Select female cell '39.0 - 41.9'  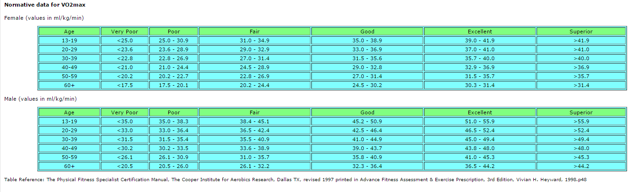point(480,40)
